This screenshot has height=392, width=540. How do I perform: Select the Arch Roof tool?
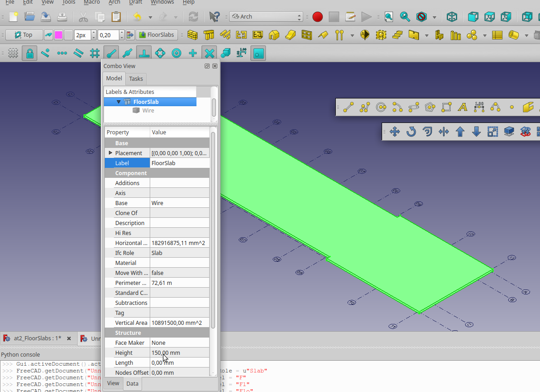tap(323, 35)
